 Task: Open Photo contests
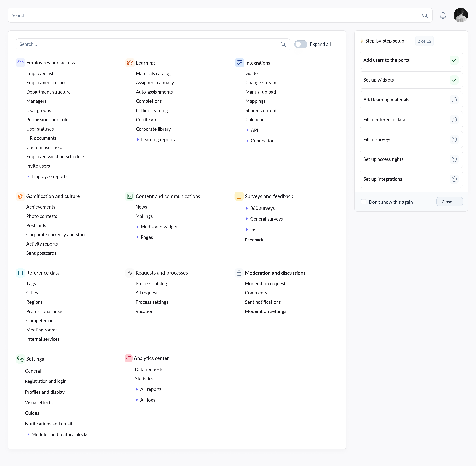42,216
